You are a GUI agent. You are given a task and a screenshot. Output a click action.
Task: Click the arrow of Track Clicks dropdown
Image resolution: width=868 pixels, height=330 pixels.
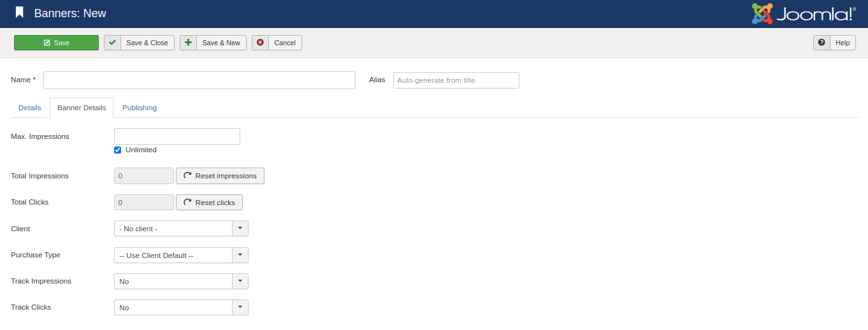240,308
